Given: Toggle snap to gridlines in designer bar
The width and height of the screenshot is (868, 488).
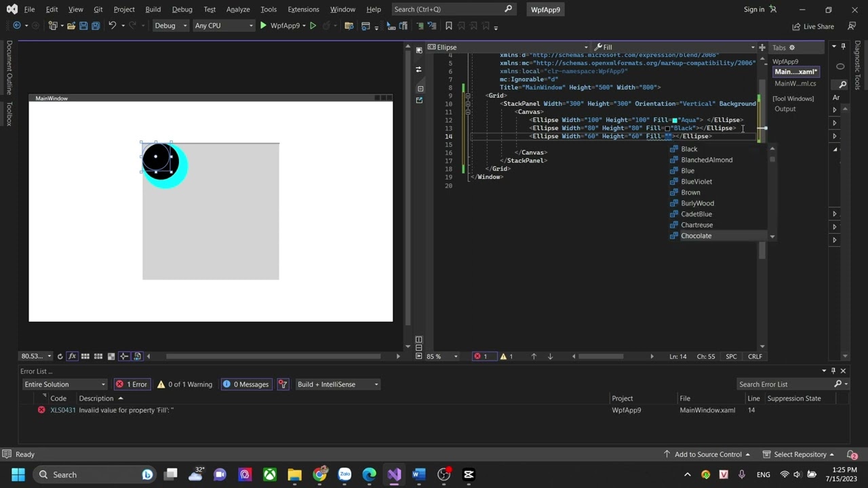Looking at the screenshot, I should (x=98, y=357).
